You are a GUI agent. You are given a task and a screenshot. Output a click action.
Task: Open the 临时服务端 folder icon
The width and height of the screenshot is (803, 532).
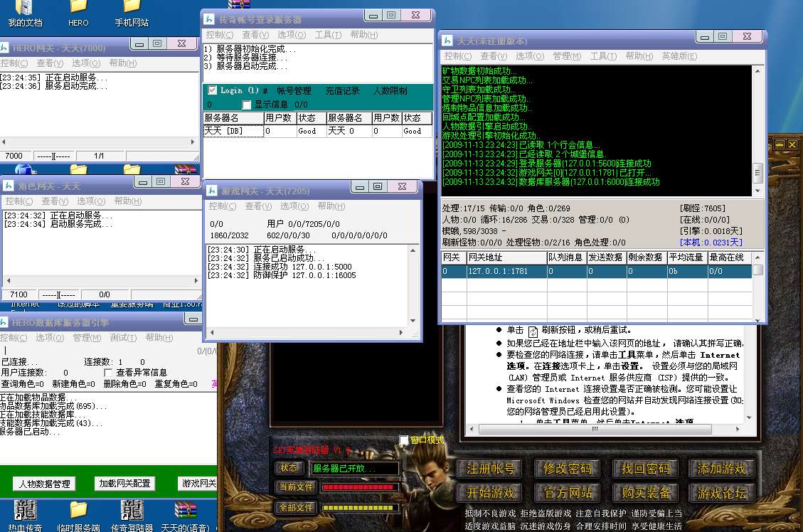(78, 511)
